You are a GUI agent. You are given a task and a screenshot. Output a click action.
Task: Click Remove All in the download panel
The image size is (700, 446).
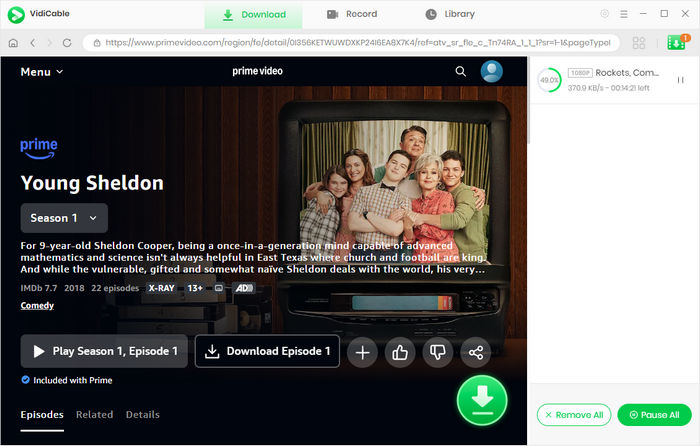click(574, 415)
